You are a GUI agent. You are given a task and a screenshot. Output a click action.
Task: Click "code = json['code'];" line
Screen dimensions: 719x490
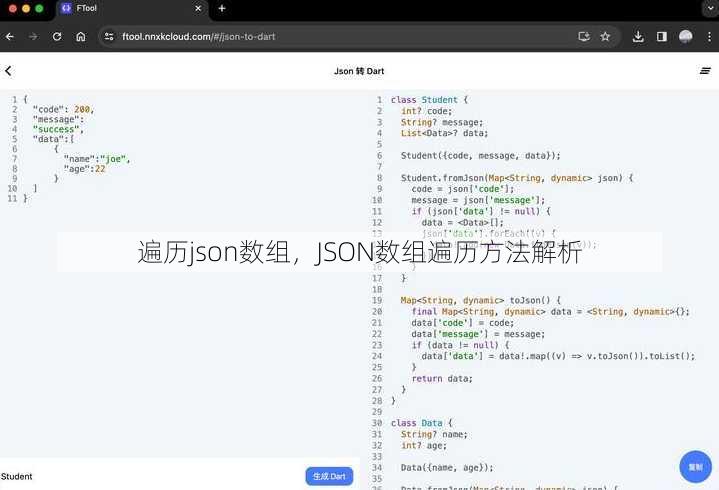point(463,189)
